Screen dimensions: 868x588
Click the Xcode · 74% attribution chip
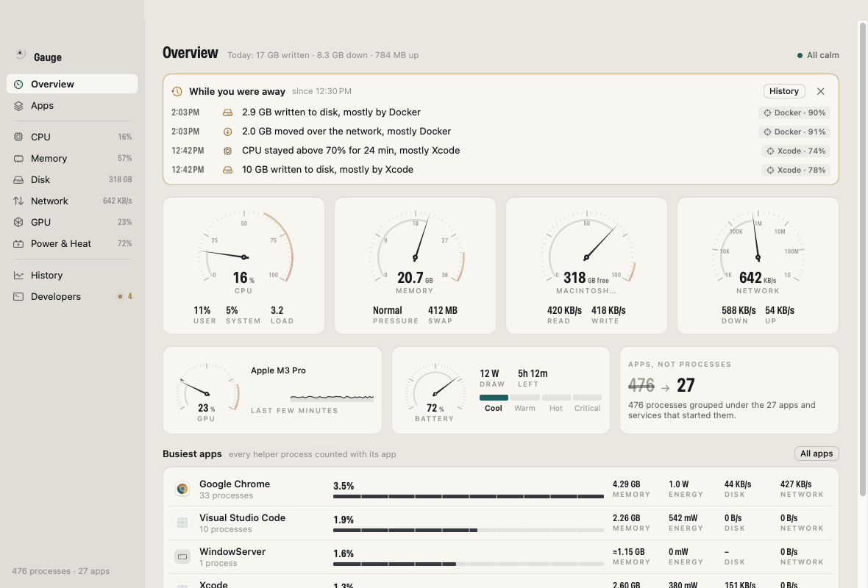click(x=795, y=151)
